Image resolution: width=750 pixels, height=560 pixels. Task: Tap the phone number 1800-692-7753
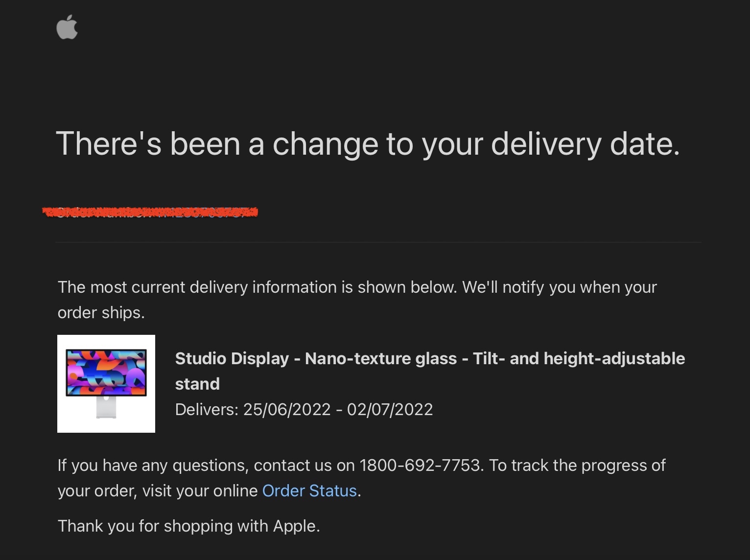coord(420,465)
